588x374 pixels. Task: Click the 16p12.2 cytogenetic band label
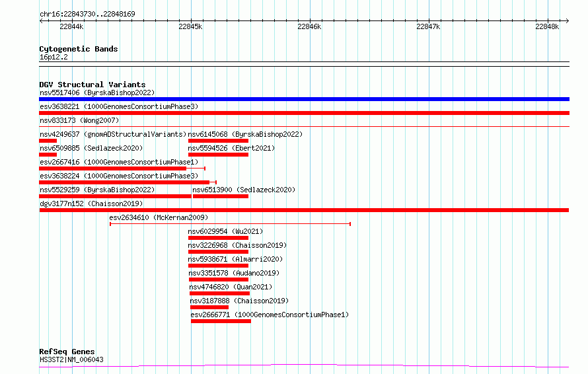click(54, 57)
